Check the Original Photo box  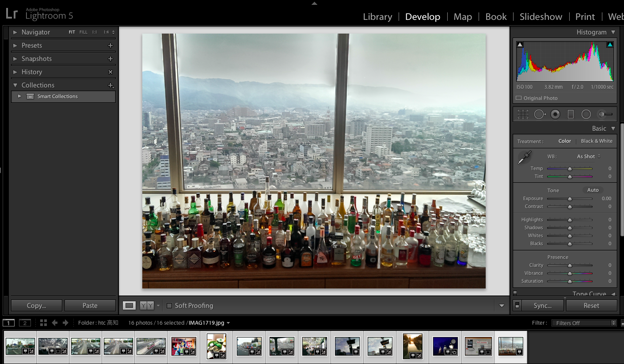(x=519, y=98)
